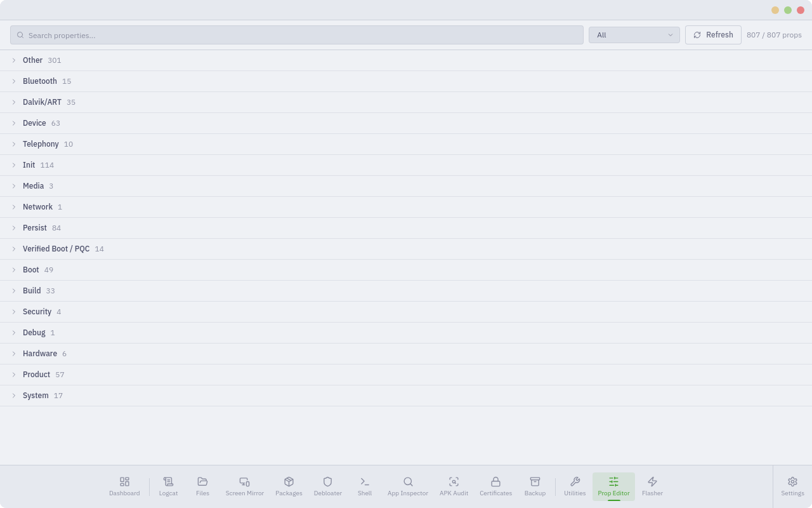Open the Certificates lock icon
Screen dimensions: 812x508
pos(495,482)
